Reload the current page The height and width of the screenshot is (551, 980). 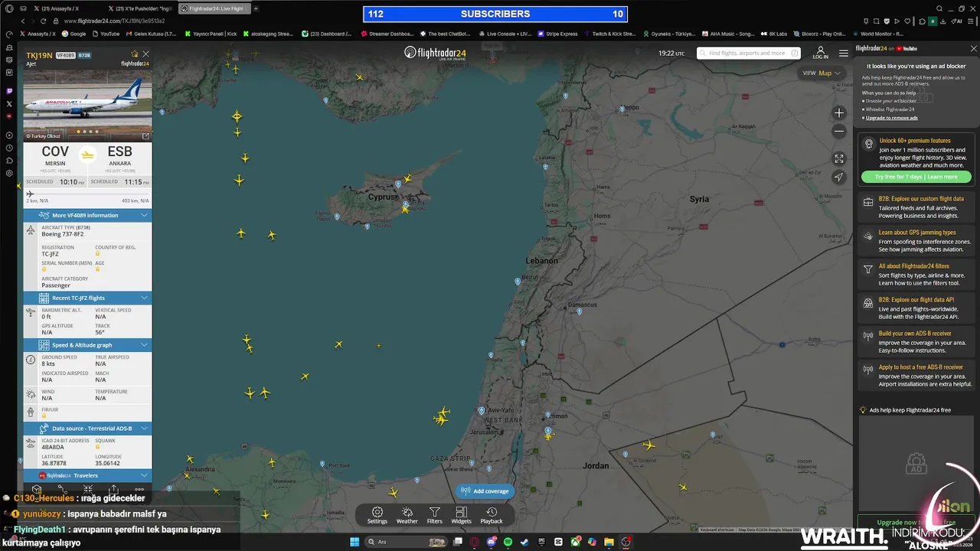[44, 21]
